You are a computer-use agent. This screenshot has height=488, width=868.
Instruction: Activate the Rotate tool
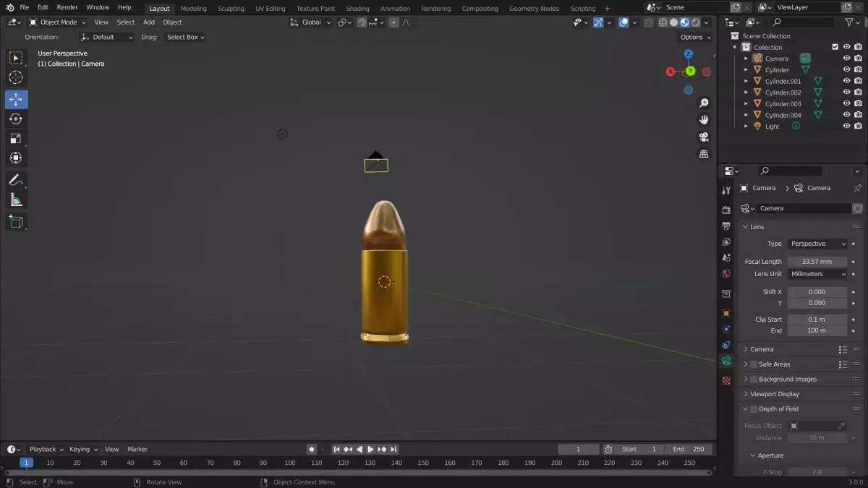pyautogui.click(x=16, y=119)
